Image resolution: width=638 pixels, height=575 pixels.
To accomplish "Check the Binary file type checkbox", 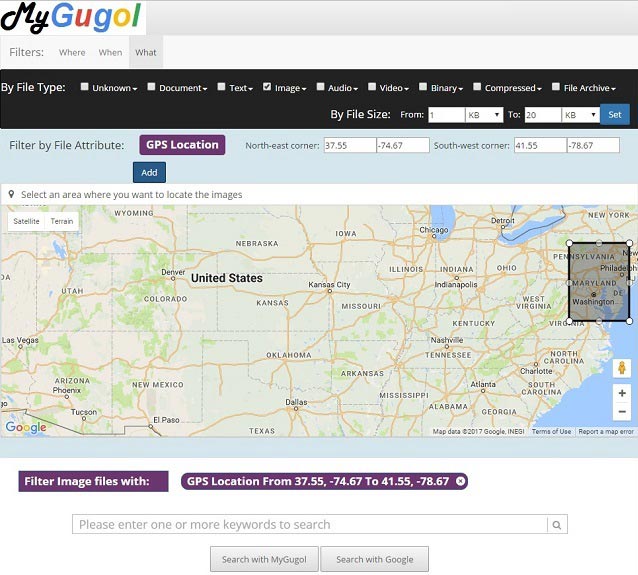I will [423, 87].
